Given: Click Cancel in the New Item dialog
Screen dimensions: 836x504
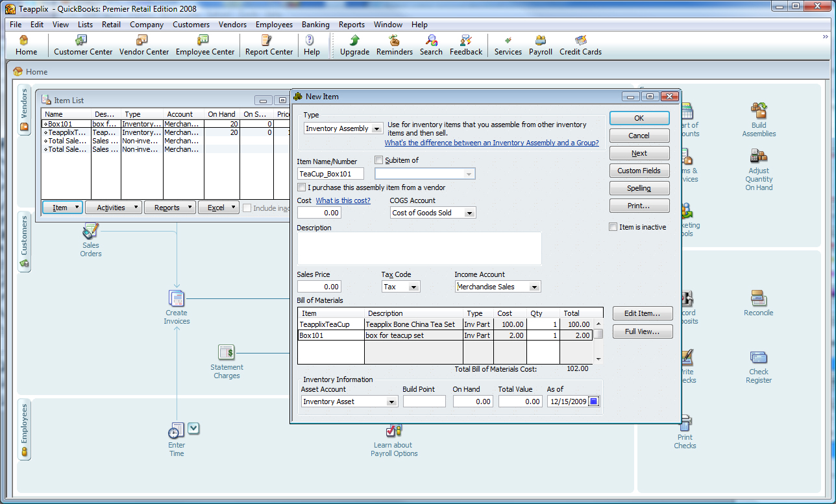Looking at the screenshot, I should [x=639, y=136].
